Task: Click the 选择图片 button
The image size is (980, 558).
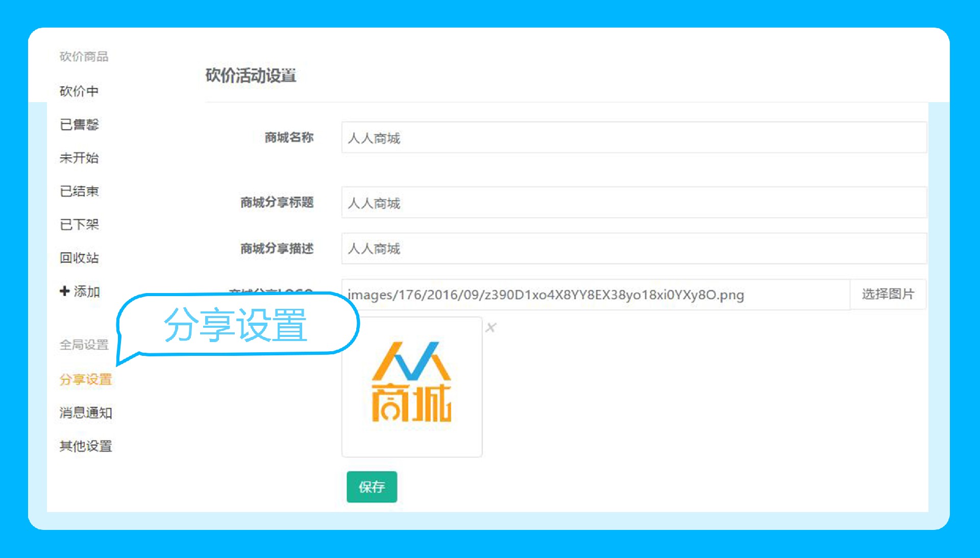Action: (x=888, y=294)
